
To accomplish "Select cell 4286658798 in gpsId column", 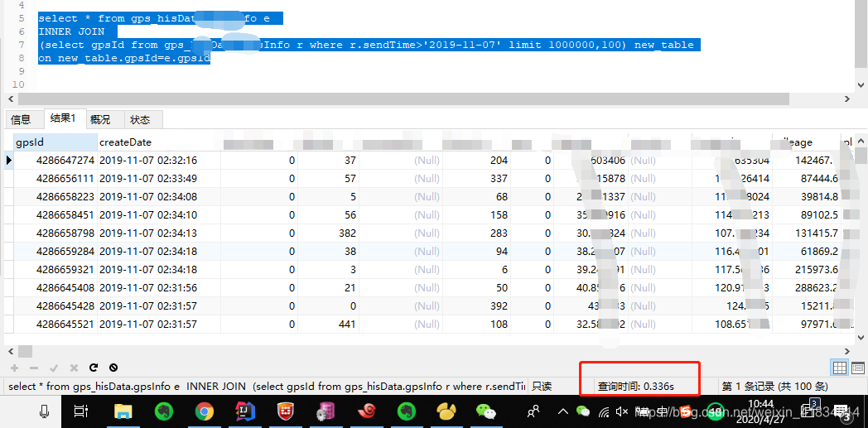I will [55, 233].
